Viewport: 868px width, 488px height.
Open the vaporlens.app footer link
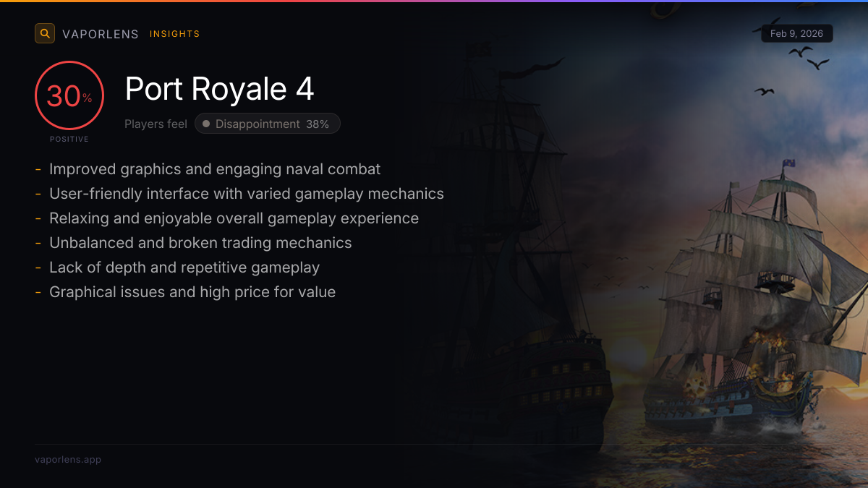pos(68,460)
